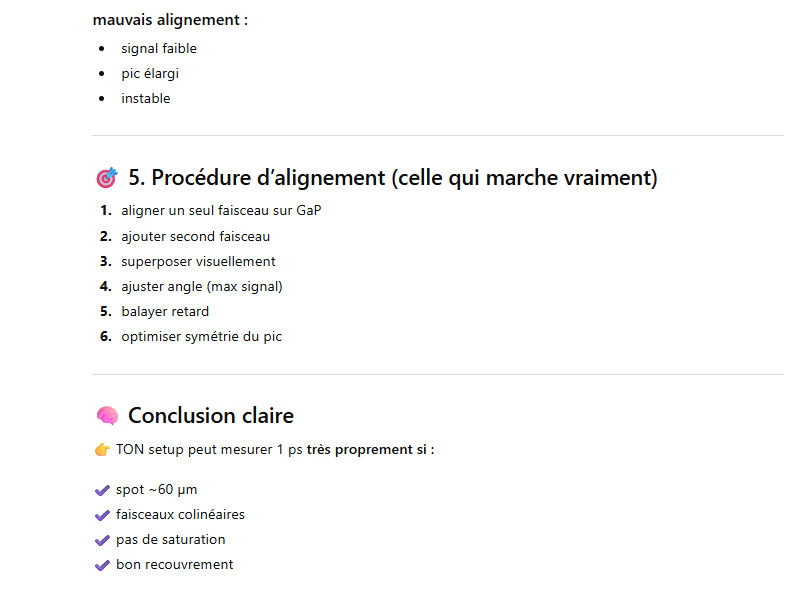Click the checkmark next to spot ~60 µm
Viewport: 804px width, 600px height.
click(101, 490)
